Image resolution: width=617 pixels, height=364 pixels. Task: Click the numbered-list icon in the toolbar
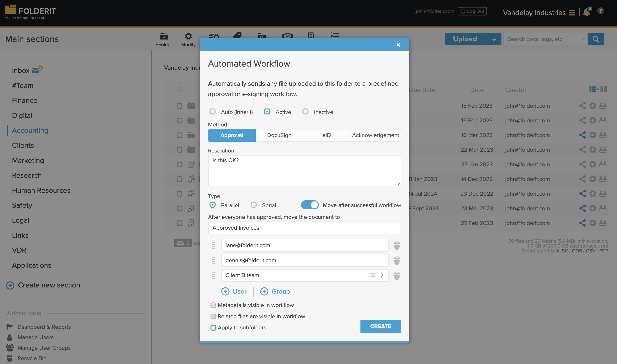tap(335, 36)
